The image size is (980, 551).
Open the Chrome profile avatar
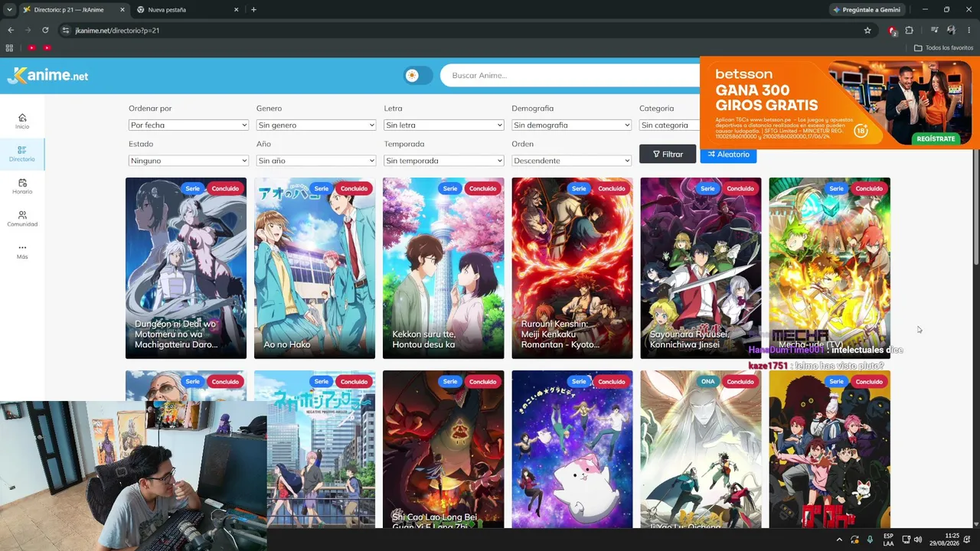[952, 31]
